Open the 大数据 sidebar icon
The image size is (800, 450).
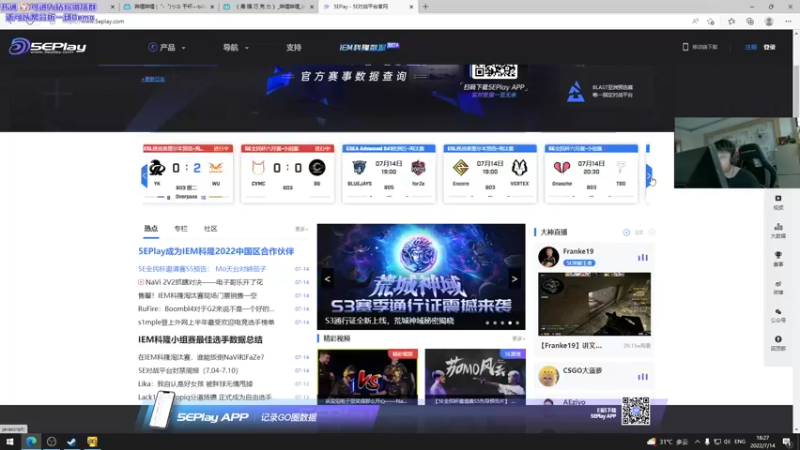coord(778,230)
